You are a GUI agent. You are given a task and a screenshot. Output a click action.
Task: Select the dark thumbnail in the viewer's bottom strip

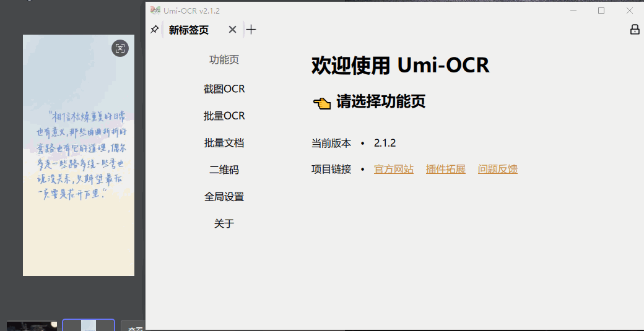click(x=32, y=326)
